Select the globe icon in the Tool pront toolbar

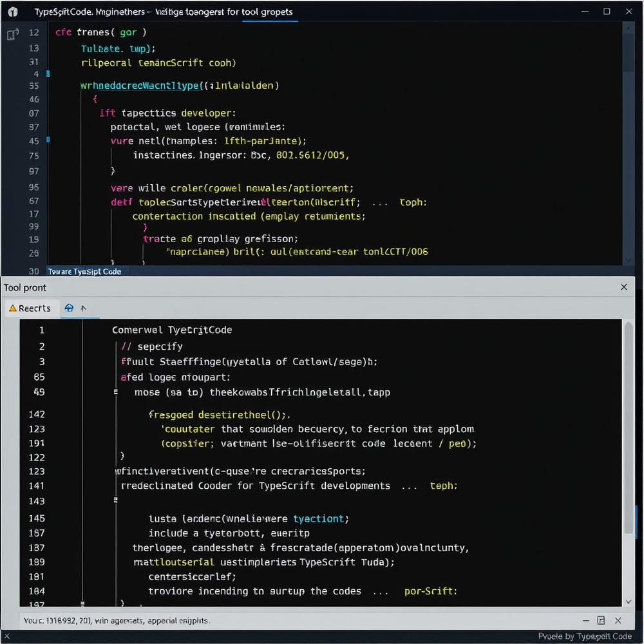tap(69, 308)
